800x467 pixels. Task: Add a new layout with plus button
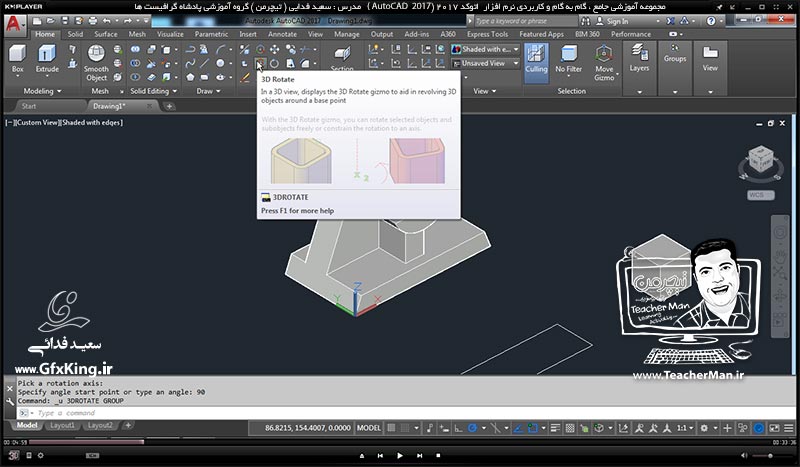click(128, 425)
